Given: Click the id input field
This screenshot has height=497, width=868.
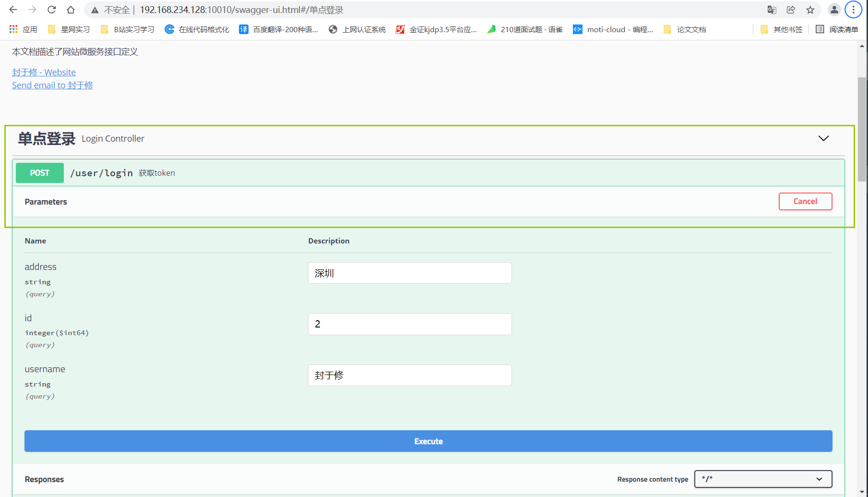Looking at the screenshot, I should click(x=410, y=324).
